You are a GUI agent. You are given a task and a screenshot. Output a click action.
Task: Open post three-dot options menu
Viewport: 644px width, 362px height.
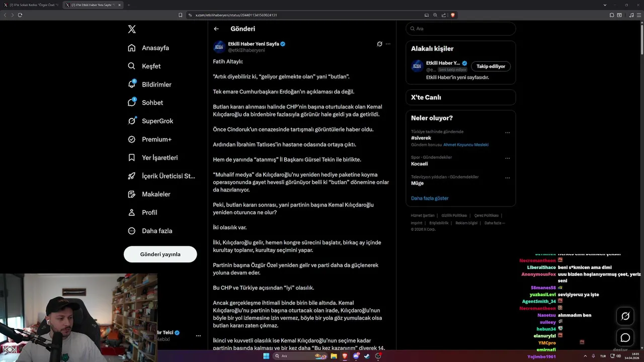click(388, 44)
